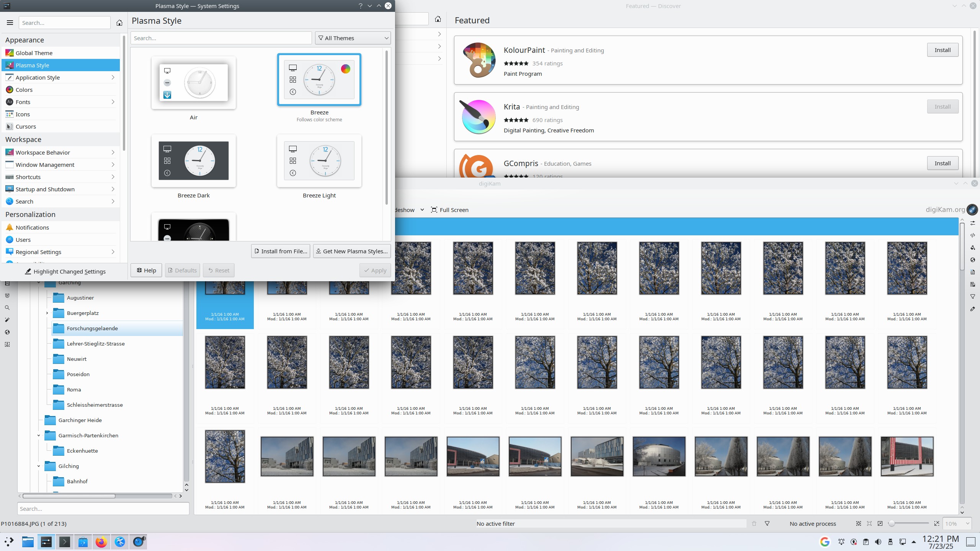Click Install from File button

(x=281, y=251)
